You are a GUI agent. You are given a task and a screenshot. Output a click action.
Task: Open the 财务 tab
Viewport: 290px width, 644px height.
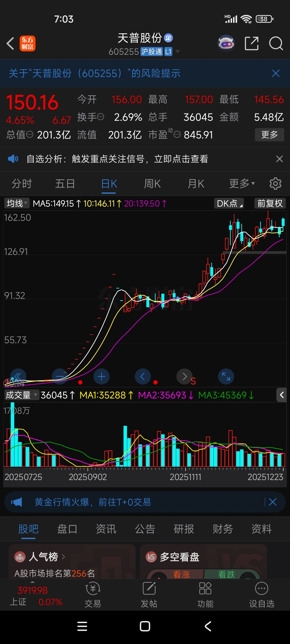[223, 529]
